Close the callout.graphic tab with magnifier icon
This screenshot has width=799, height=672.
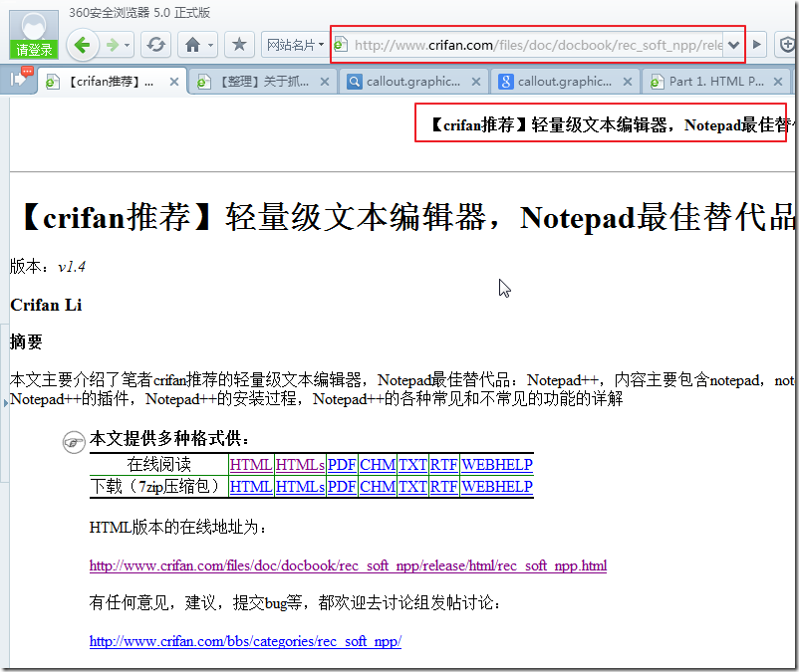(x=476, y=82)
